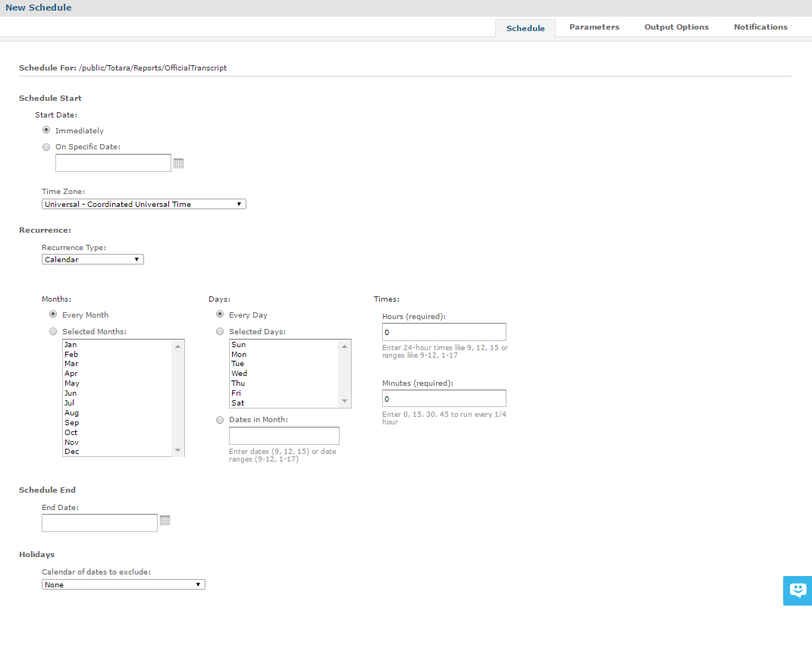The height and width of the screenshot is (645, 812).
Task: Select the Immediately start option
Action: click(47, 130)
